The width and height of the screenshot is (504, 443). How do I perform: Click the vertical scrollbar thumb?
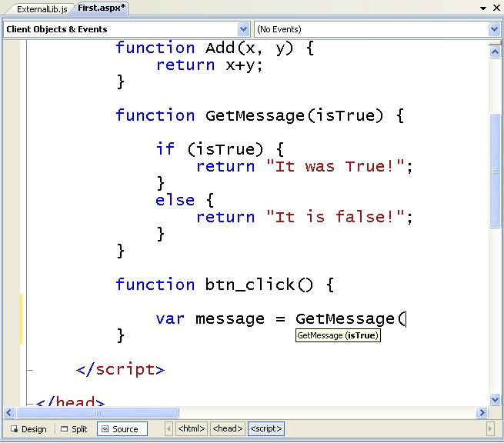click(x=495, y=169)
